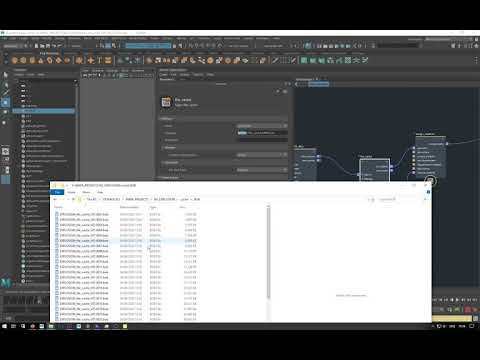Click the Explorer address bar path
This screenshot has width=480, height=360.
(223, 199)
